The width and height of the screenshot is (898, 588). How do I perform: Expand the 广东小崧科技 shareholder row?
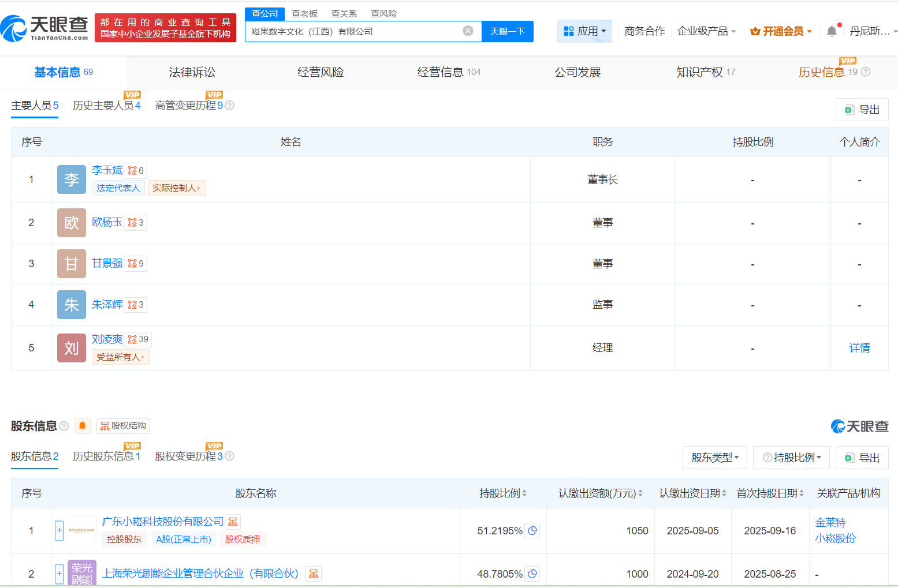[x=59, y=530]
